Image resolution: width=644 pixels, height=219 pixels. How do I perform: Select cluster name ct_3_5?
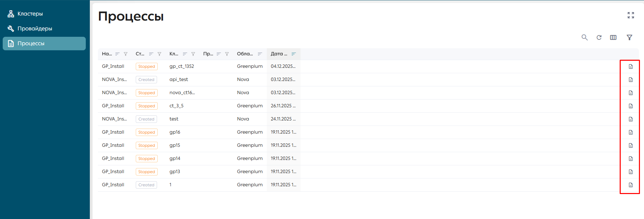(x=176, y=106)
